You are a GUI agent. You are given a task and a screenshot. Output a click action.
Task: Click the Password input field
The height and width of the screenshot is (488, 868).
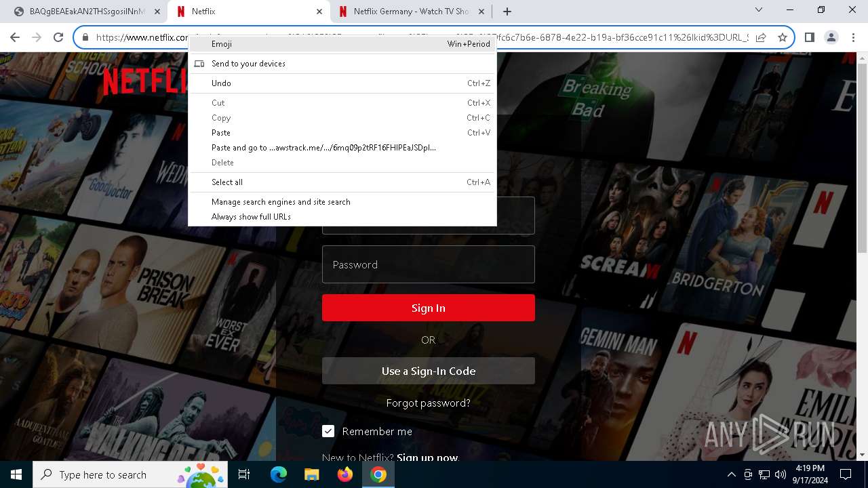pos(429,264)
